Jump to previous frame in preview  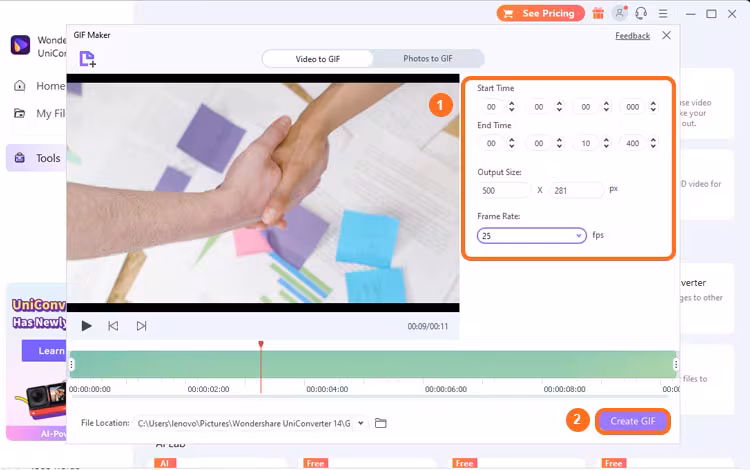click(x=113, y=326)
